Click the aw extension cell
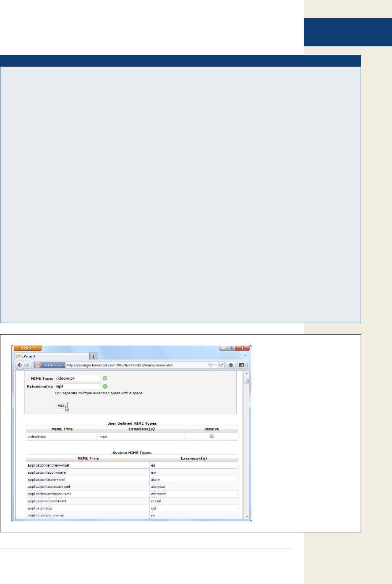Image resolution: width=392 pixels, height=584 pixels. [x=194, y=472]
